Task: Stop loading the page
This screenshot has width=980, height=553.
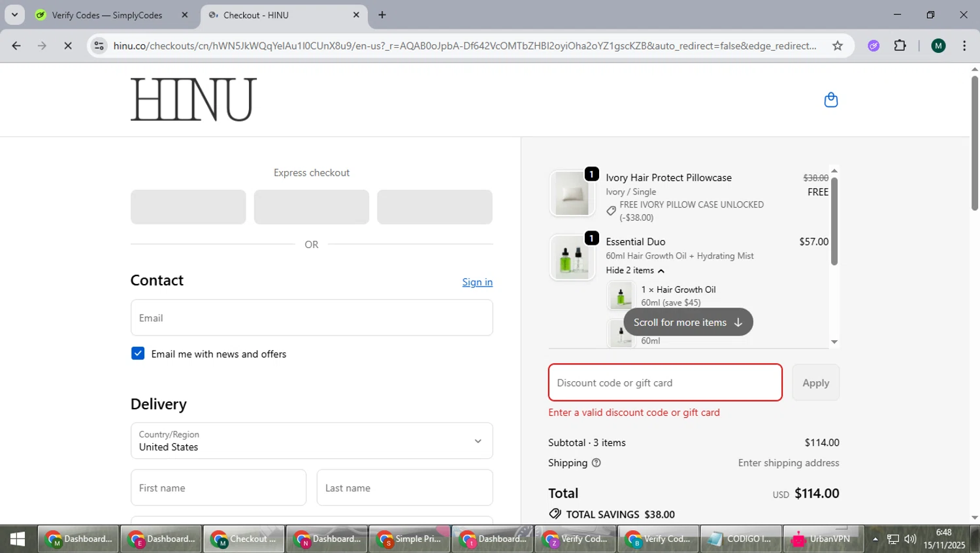Action: 68,46
